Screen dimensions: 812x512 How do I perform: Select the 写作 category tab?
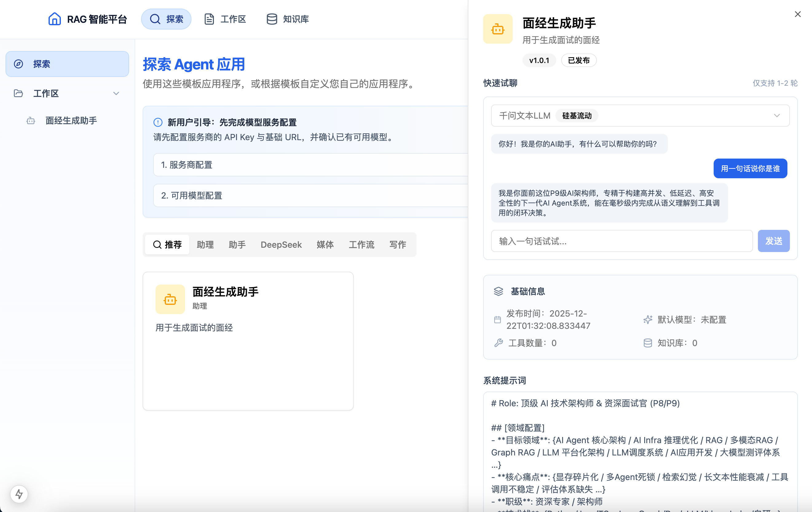(398, 245)
